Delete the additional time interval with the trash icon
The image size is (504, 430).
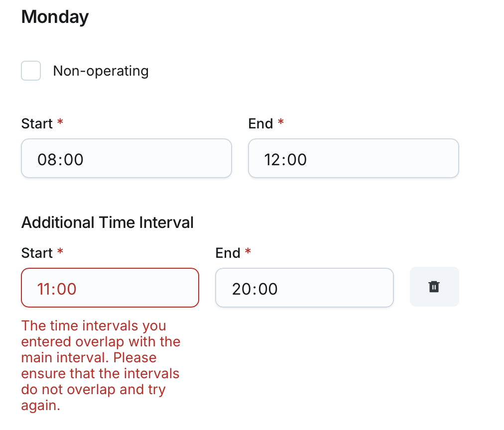pyautogui.click(x=434, y=287)
